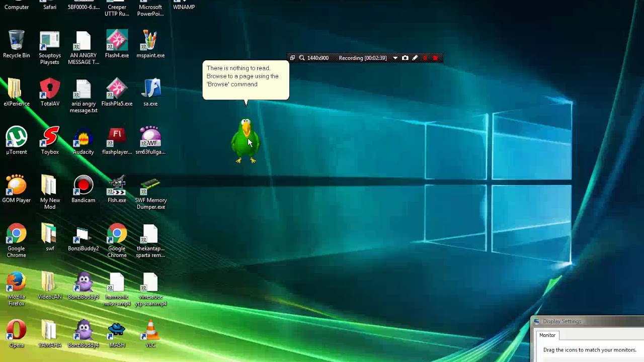Image resolution: width=644 pixels, height=362 pixels.
Task: Launch Bandicam shortcut
Action: point(84,189)
